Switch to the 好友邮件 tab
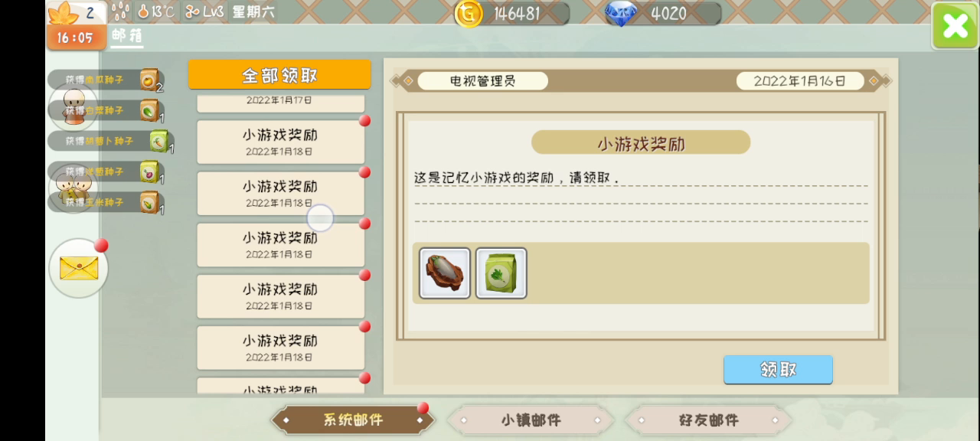This screenshot has width=980, height=441. point(708,420)
